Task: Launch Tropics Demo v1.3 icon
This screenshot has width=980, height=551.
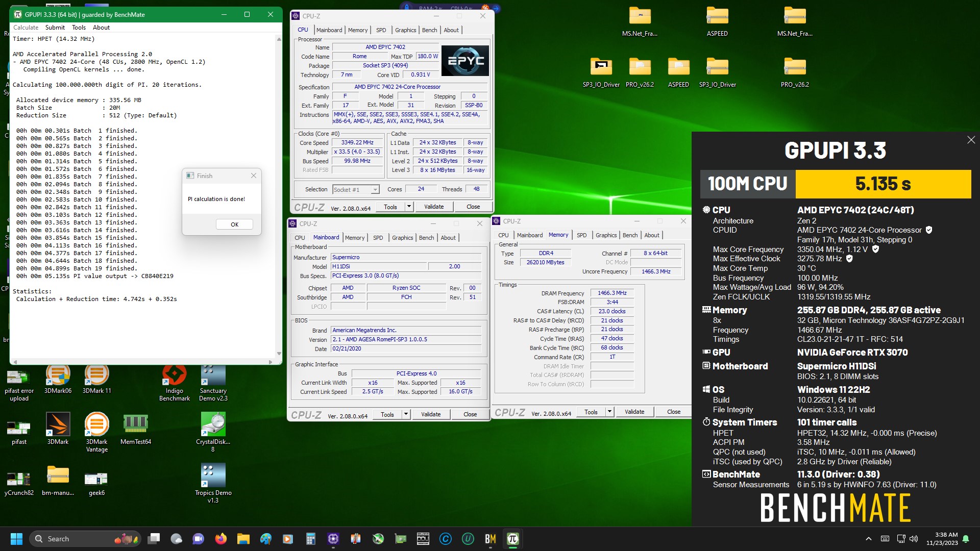Action: [x=213, y=484]
